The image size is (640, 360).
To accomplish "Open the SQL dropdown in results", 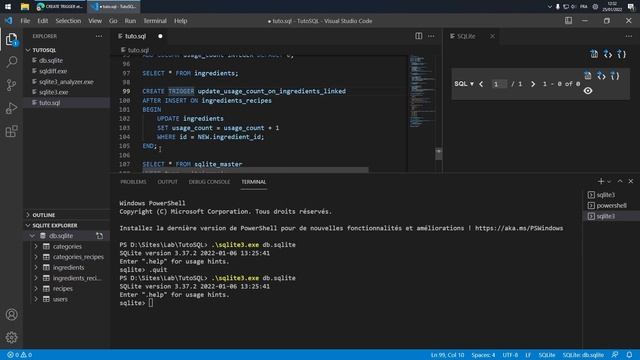I will pyautogui.click(x=464, y=84).
